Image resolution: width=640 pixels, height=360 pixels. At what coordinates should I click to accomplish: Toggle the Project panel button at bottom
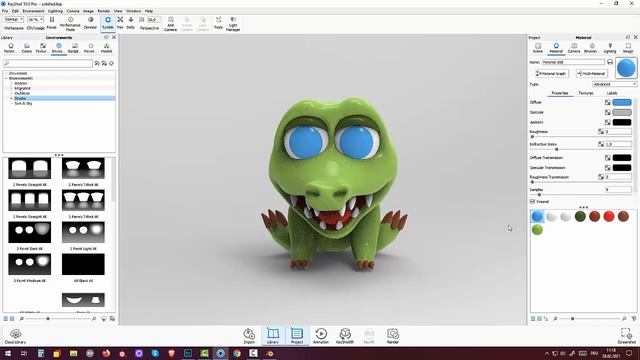297,336
